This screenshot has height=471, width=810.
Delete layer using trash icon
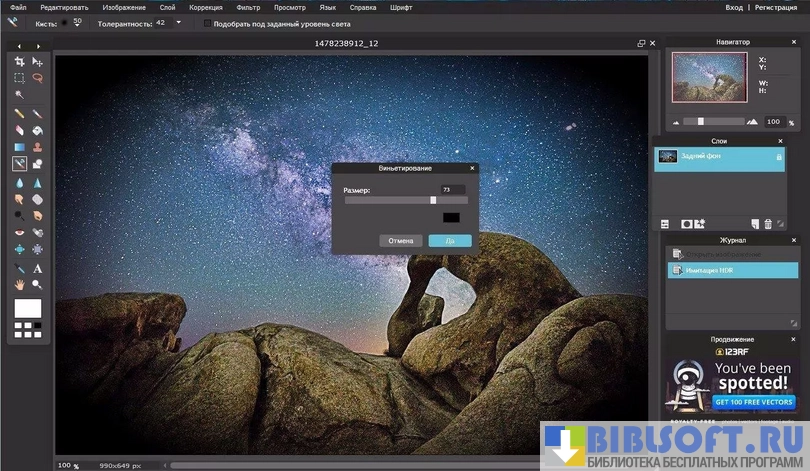[768, 224]
